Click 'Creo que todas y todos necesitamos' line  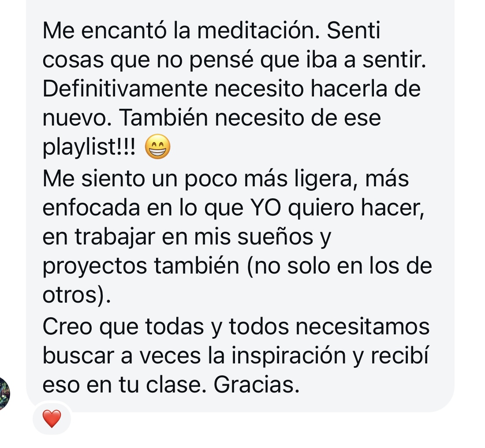coord(236,326)
